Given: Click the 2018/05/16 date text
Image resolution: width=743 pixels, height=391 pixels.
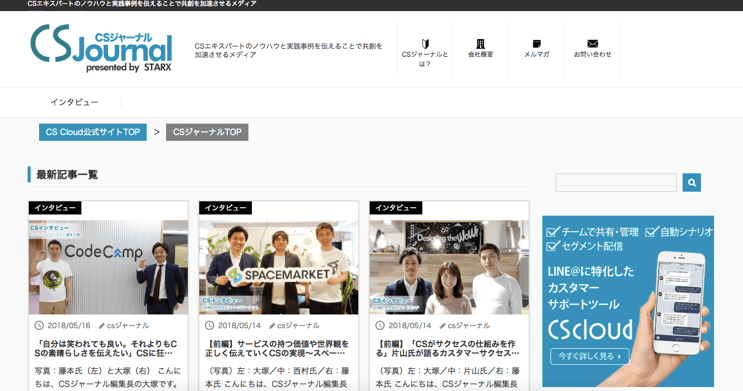Looking at the screenshot, I should pos(69,326).
